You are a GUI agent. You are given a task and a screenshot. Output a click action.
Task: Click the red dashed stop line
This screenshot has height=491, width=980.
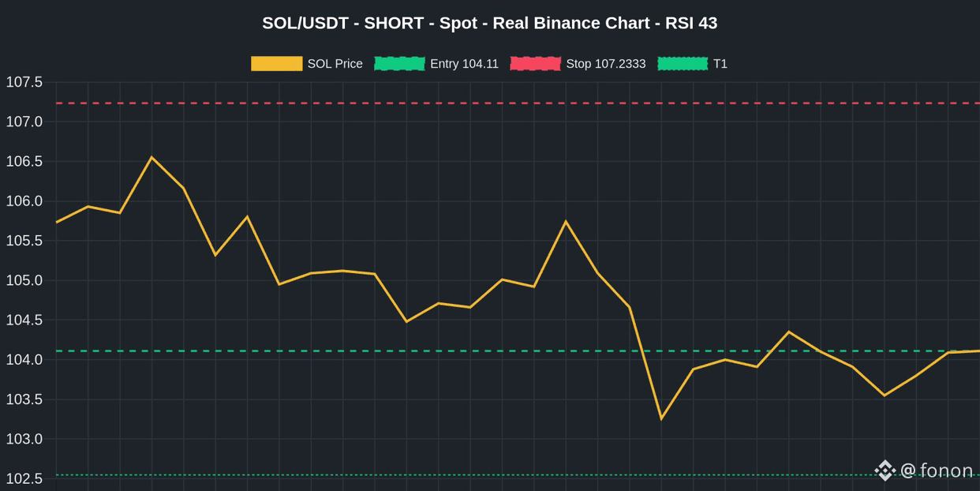[518, 103]
